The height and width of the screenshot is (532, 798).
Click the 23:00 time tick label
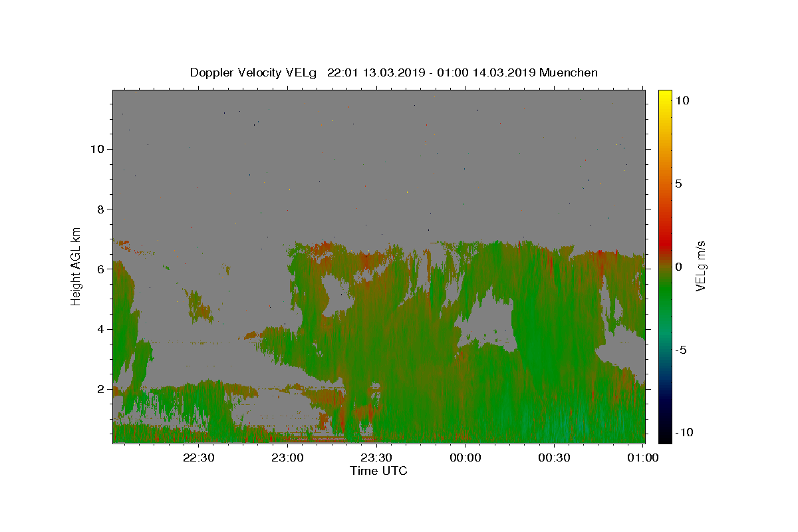(288, 458)
